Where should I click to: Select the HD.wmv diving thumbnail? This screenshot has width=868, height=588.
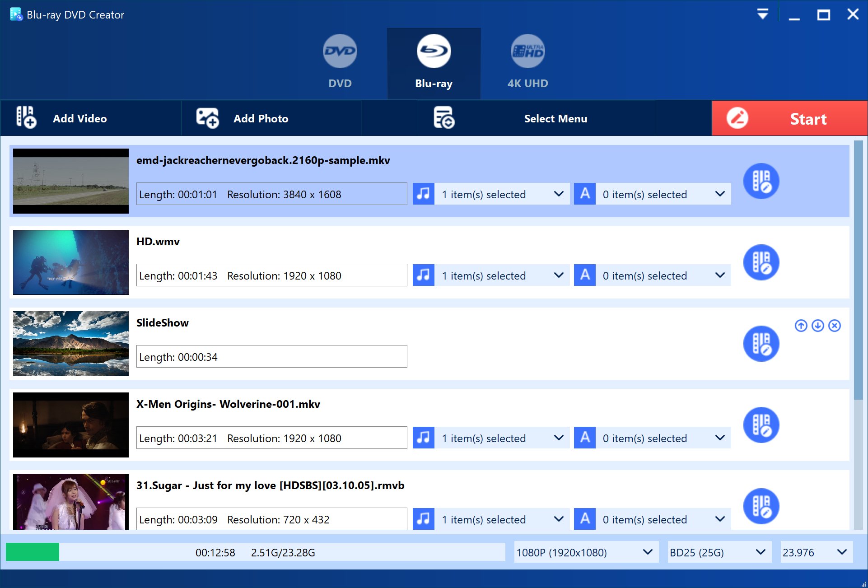pos(71,262)
